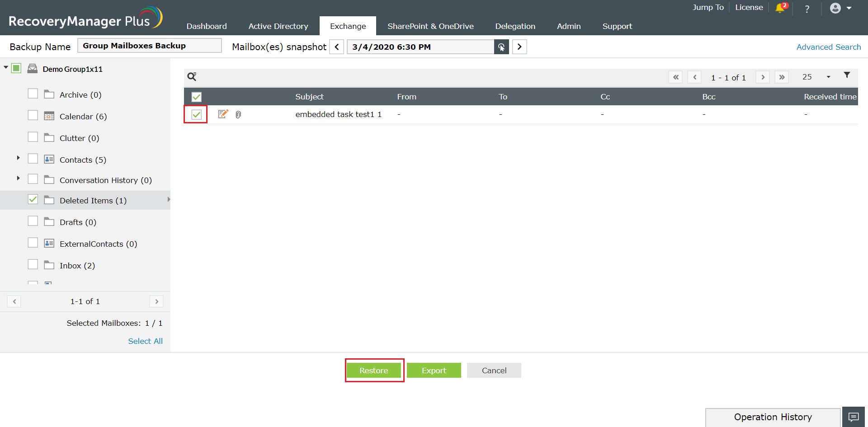
Task: Click the Export button
Action: (x=434, y=370)
